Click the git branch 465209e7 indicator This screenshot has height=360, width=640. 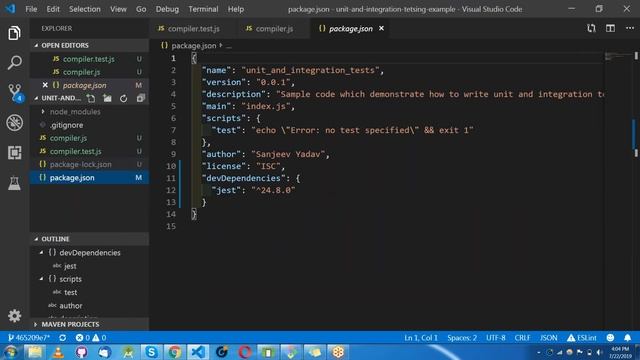click(x=29, y=338)
